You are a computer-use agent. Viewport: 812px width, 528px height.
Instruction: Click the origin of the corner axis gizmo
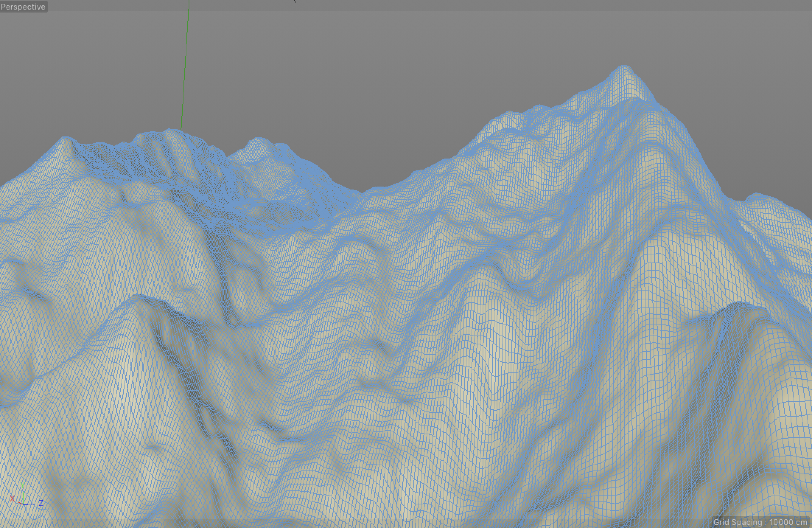click(x=23, y=504)
